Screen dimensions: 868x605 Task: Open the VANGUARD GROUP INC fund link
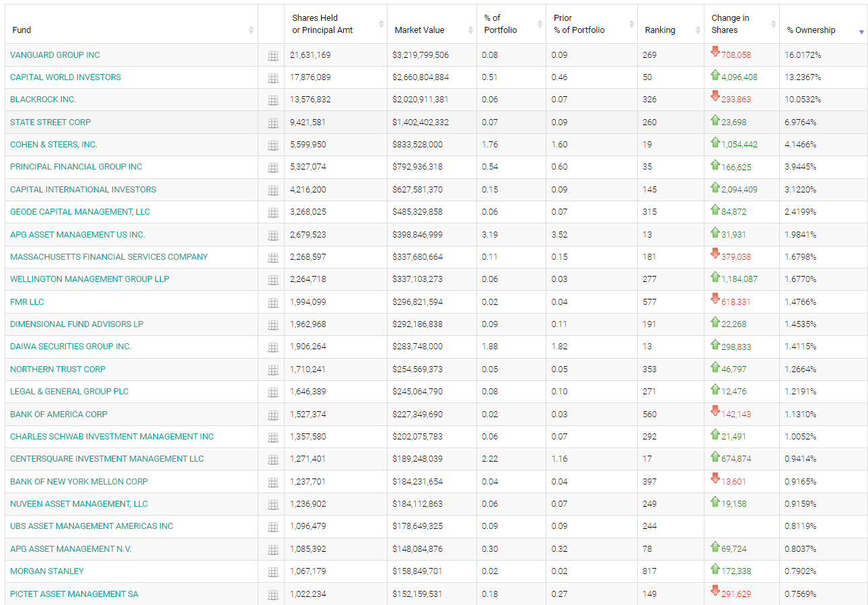[x=55, y=55]
